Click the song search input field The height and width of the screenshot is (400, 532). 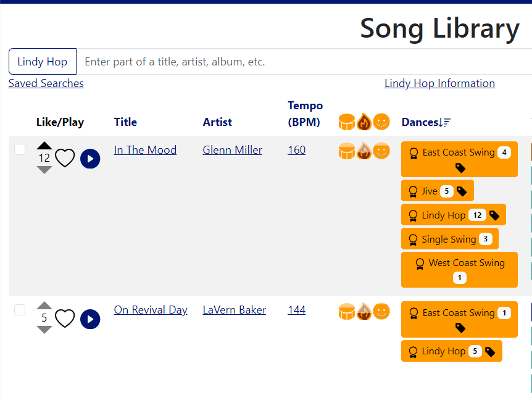pyautogui.click(x=247, y=61)
